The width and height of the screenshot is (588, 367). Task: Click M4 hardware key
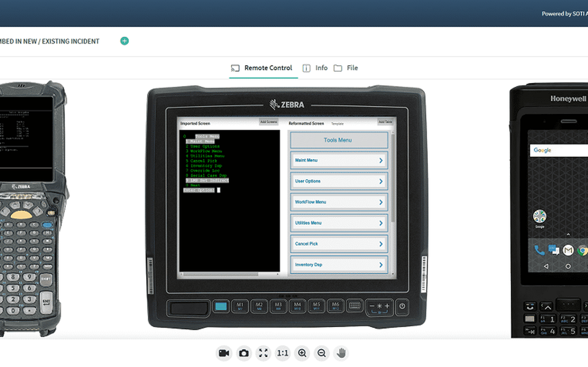pos(297,306)
